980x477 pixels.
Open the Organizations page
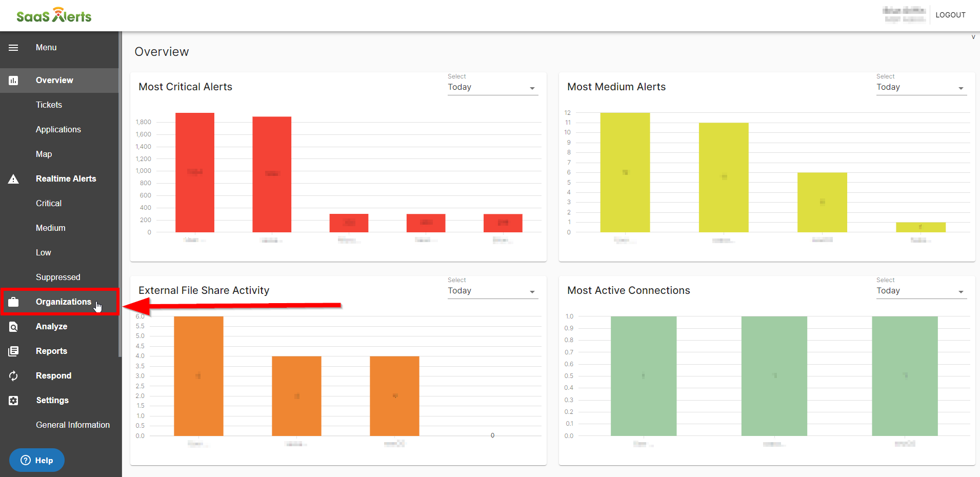tap(59, 302)
